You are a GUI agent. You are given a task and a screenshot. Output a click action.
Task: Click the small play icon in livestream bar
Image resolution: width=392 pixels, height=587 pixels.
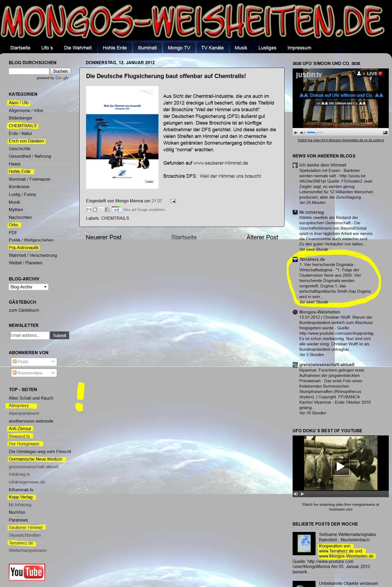tap(302, 494)
